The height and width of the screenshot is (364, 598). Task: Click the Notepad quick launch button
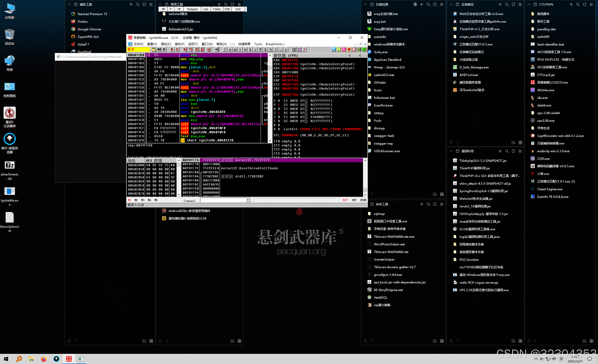[x=192, y=9]
